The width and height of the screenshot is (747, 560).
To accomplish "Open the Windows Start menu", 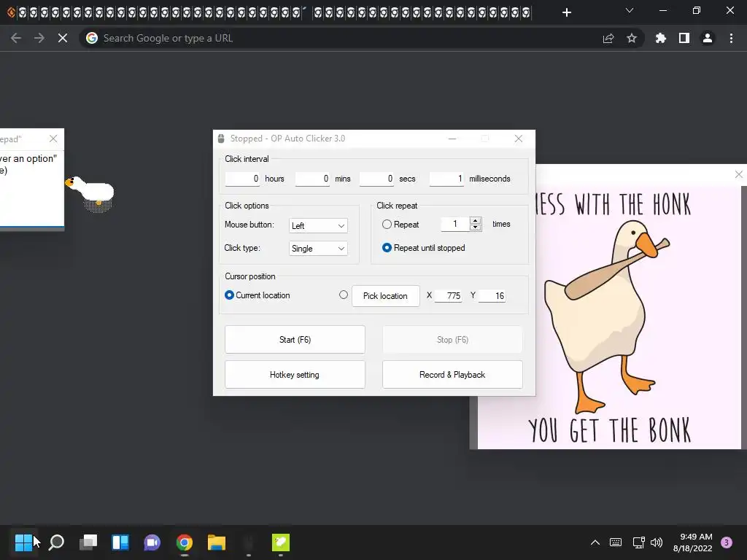I will coord(24,542).
